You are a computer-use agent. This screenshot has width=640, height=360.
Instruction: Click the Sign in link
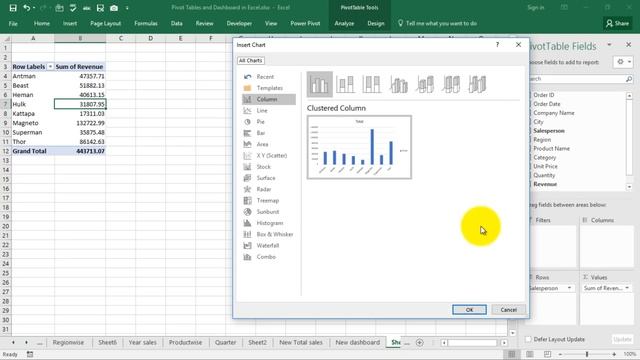(536, 8)
